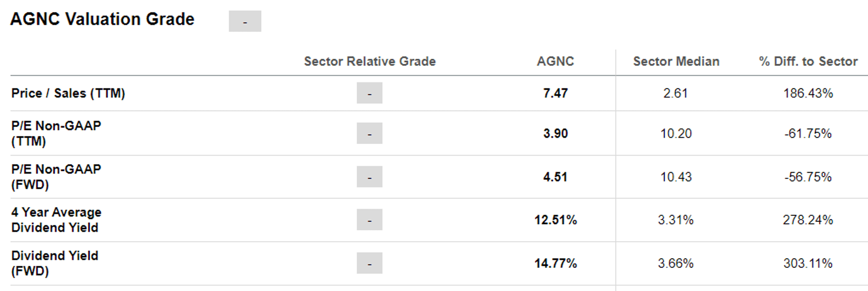Click the Sector Relative Grade column header

click(x=370, y=61)
